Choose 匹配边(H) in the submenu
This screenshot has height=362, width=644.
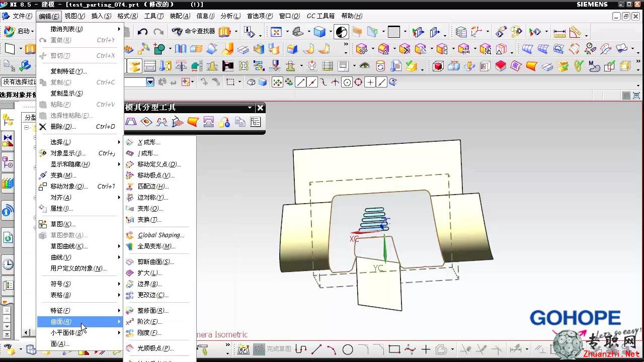pyautogui.click(x=160, y=187)
